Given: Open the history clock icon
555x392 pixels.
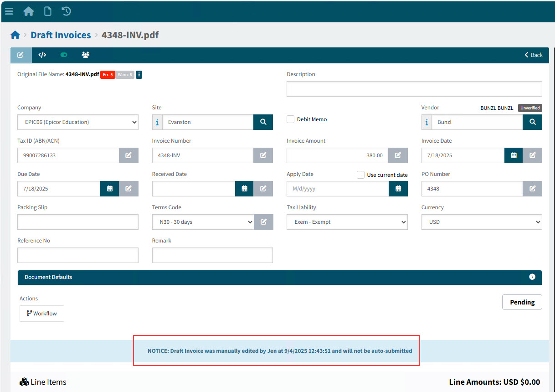Looking at the screenshot, I should click(x=67, y=11).
